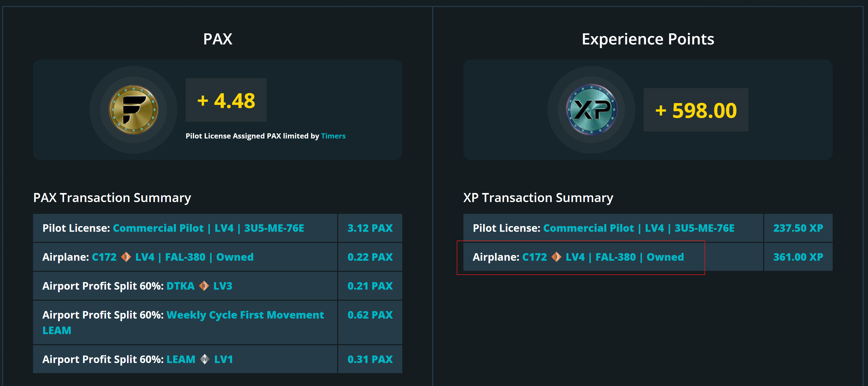Click the + 4.48 PAX total box

(x=226, y=100)
